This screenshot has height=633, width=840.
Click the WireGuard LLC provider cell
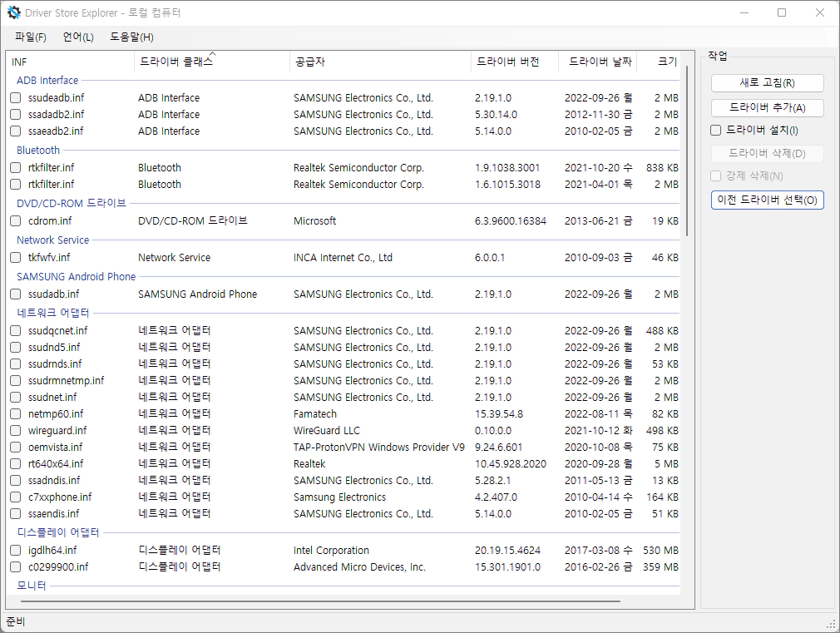(326, 430)
